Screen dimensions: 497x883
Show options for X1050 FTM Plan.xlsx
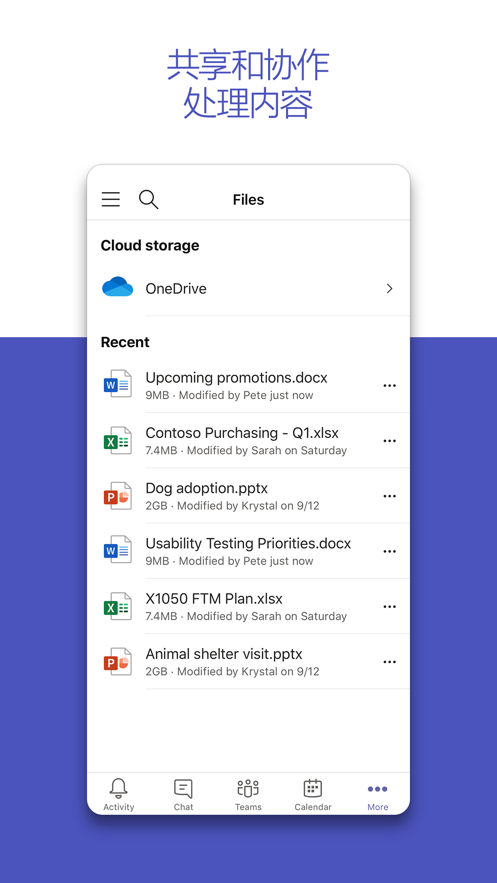click(389, 606)
